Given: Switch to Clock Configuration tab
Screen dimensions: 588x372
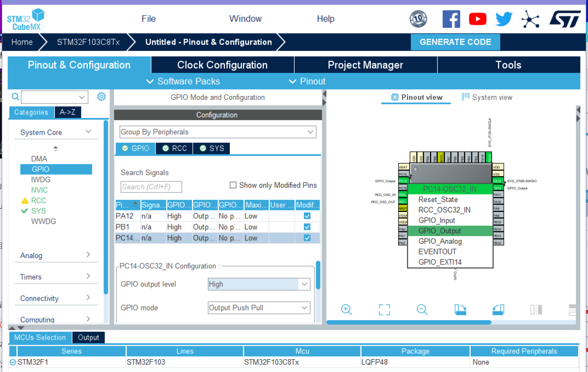Looking at the screenshot, I should (222, 65).
